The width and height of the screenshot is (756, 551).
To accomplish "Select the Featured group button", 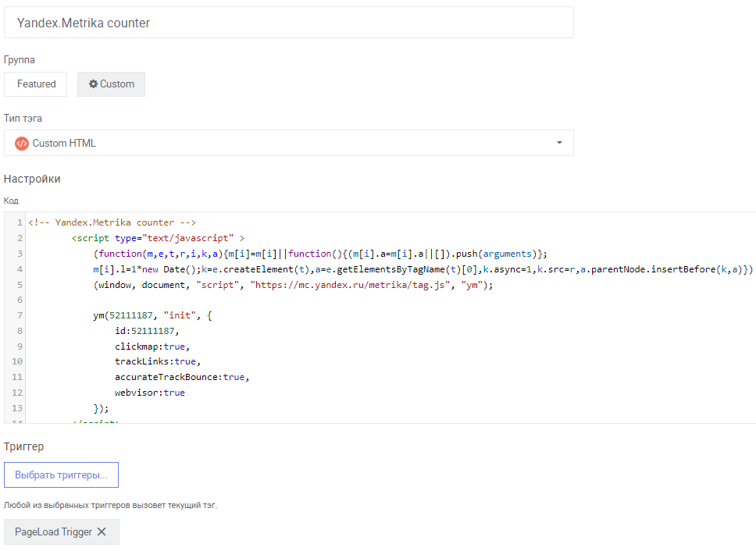I will tap(36, 84).
